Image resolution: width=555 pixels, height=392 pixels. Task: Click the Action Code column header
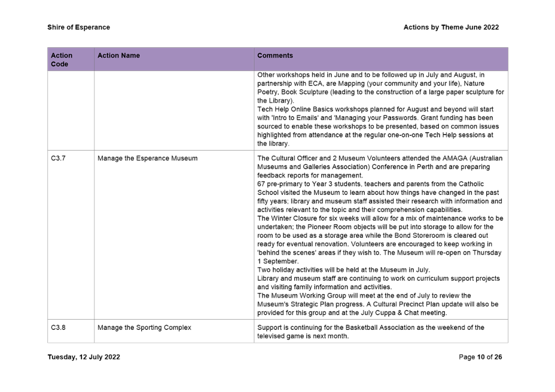[x=62, y=59]
